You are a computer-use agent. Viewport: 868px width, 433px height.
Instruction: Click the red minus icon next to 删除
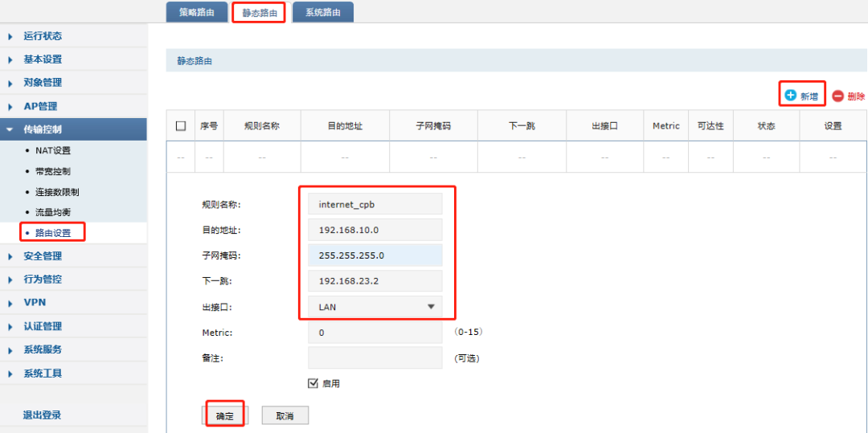(837, 96)
